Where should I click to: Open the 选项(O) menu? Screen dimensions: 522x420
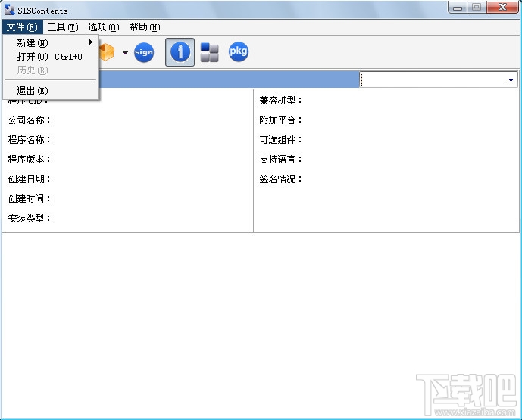tap(104, 27)
